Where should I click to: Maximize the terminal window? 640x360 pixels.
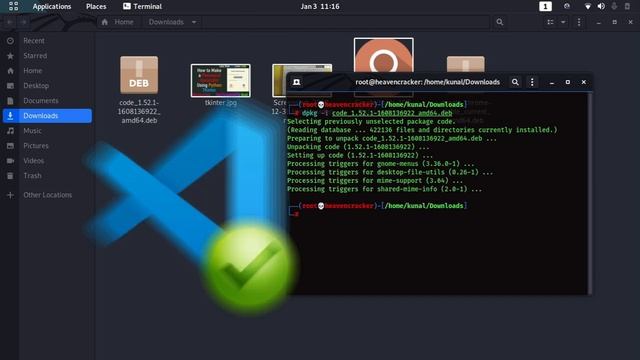(568, 82)
